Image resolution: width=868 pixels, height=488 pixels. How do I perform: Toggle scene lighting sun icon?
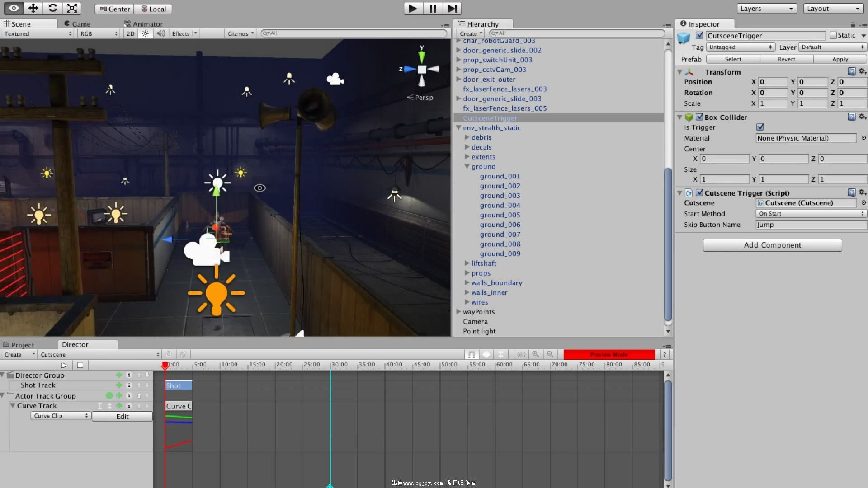145,33
